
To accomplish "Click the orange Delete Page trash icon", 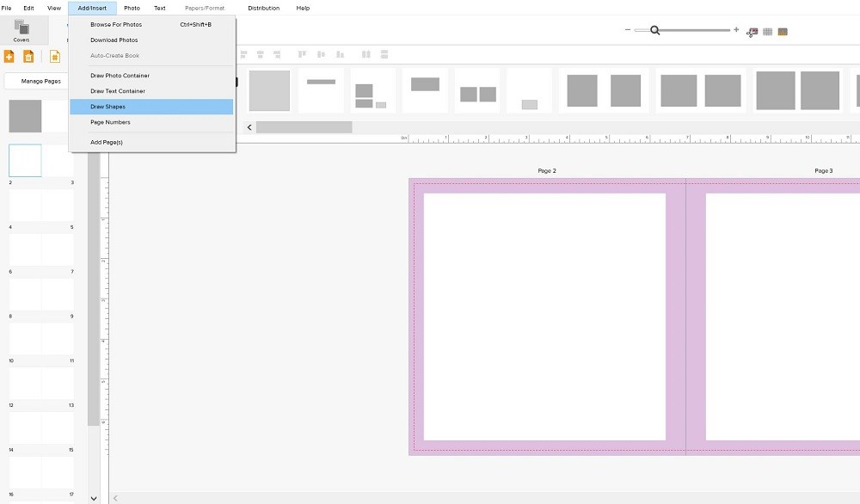I will coord(29,56).
